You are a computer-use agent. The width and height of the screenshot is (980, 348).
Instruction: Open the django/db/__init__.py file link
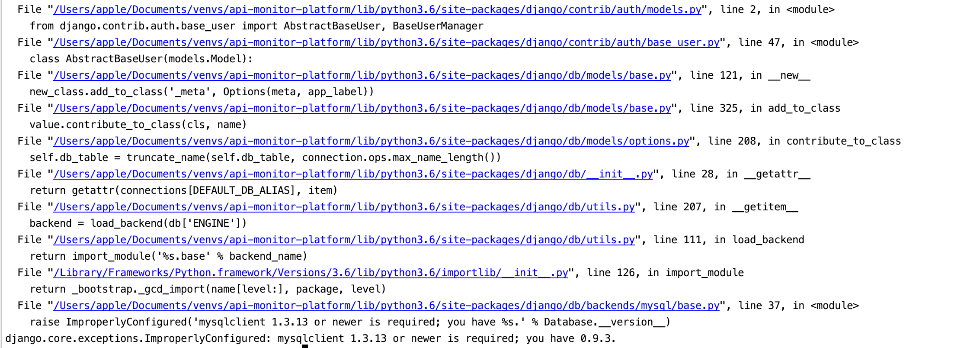(x=353, y=174)
